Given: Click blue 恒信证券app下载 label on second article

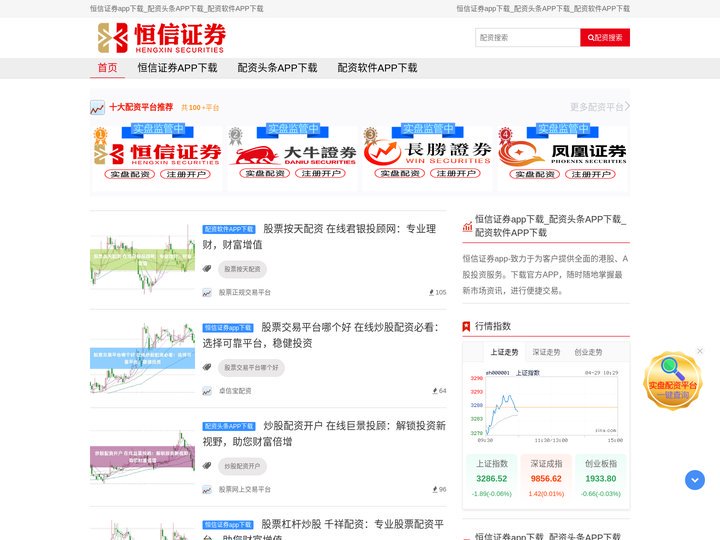Looking at the screenshot, I should (x=228, y=328).
